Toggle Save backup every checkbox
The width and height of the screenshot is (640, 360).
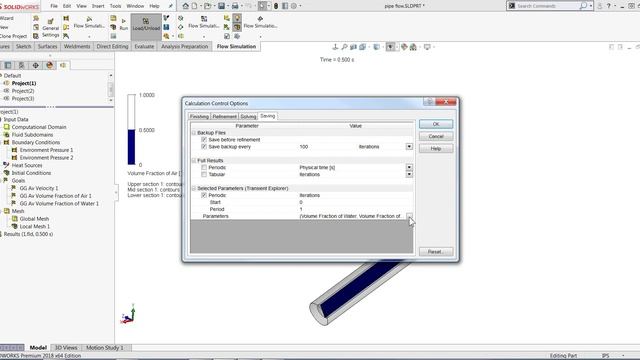[204, 147]
